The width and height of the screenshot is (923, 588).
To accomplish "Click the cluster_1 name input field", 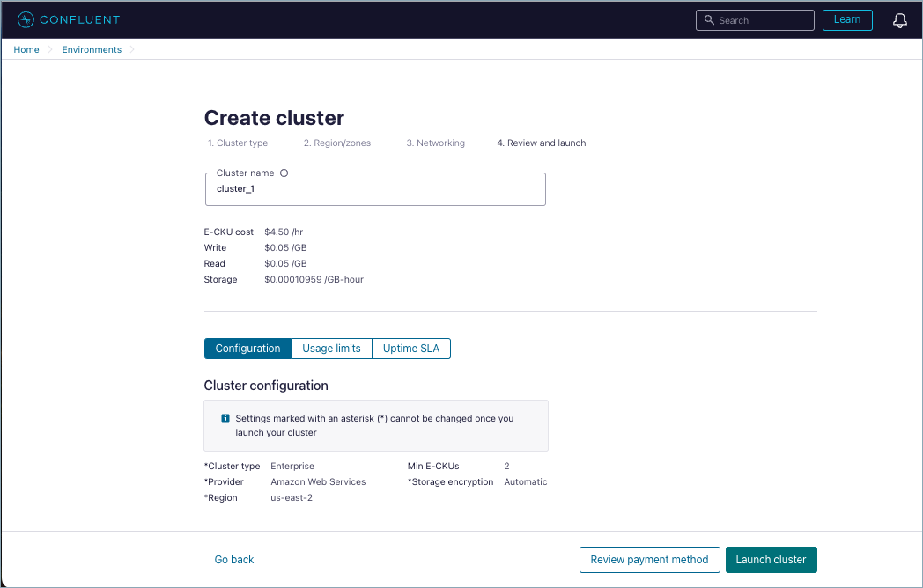I will coord(375,188).
